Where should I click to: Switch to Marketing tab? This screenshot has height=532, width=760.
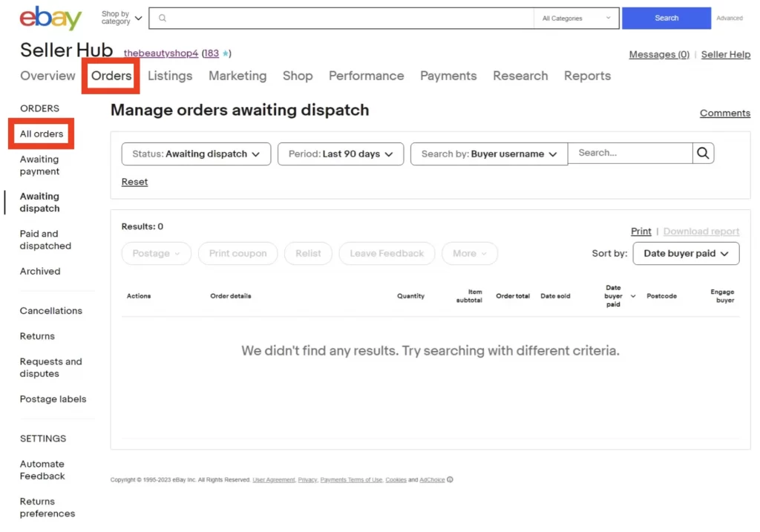237,76
